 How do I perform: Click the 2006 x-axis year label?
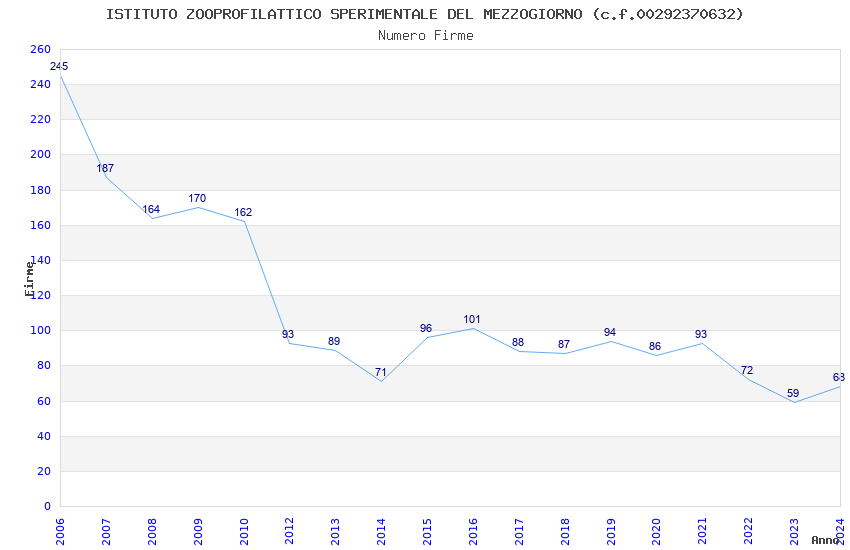(60, 532)
